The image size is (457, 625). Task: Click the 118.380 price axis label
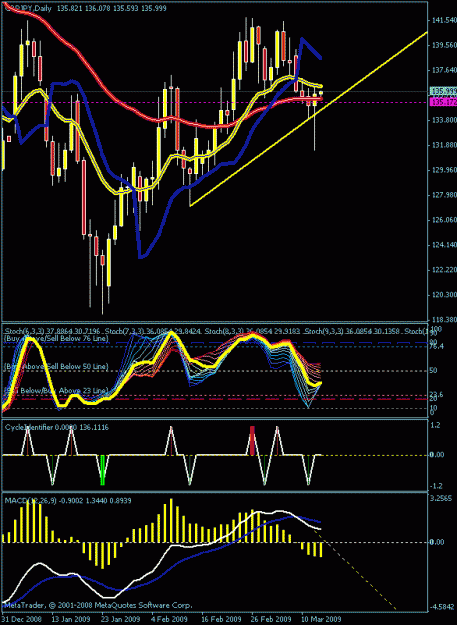click(x=443, y=320)
